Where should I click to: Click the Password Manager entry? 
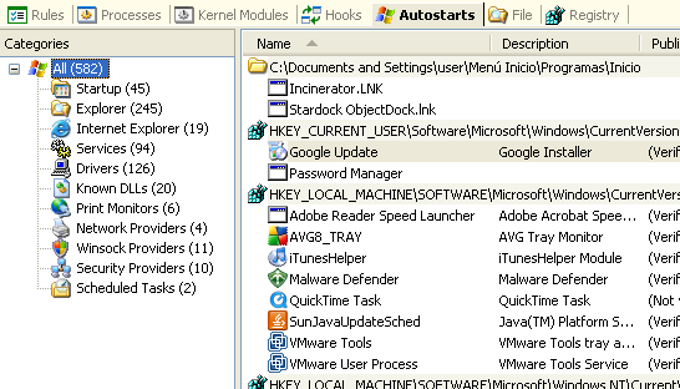click(346, 173)
